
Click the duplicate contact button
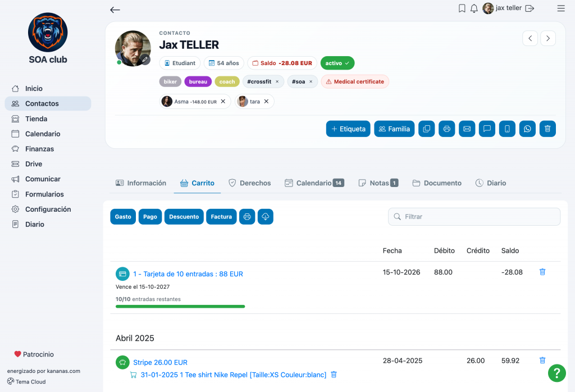[427, 129]
